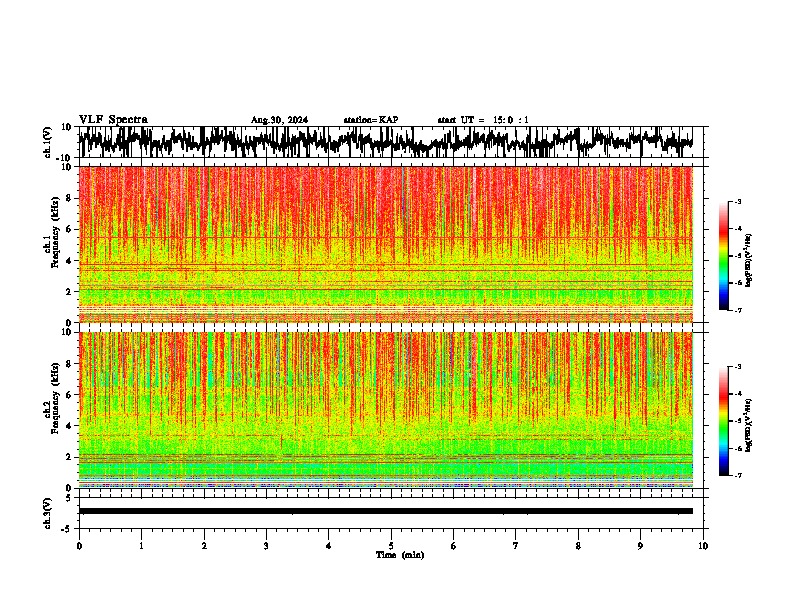Screen dimensions: 792x612
Task: Click time axis tick label "8"
Action: pyautogui.click(x=578, y=546)
